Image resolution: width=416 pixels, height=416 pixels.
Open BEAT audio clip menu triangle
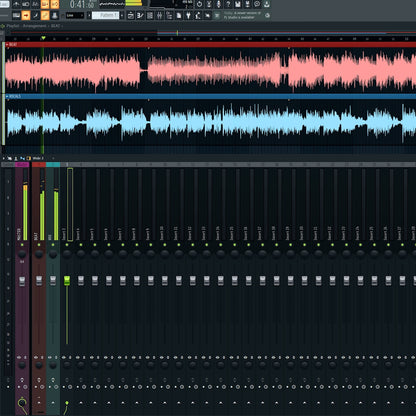(x=7, y=44)
